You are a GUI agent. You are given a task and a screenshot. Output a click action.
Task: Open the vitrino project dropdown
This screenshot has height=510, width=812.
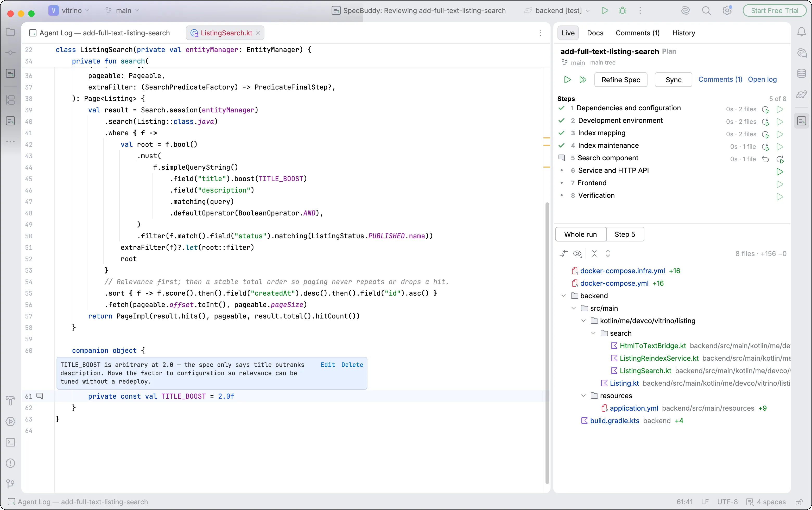pyautogui.click(x=69, y=10)
